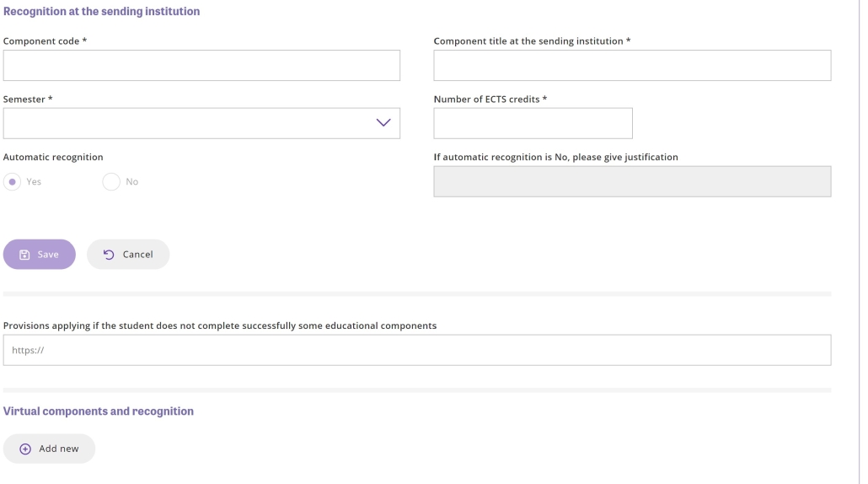Click the floppy disk save icon
This screenshot has height=484, width=868.
tap(24, 255)
